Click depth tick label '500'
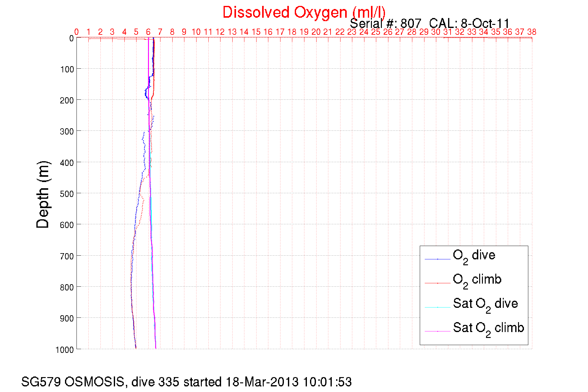Image resolution: width=588 pixels, height=392 pixels. (x=67, y=194)
